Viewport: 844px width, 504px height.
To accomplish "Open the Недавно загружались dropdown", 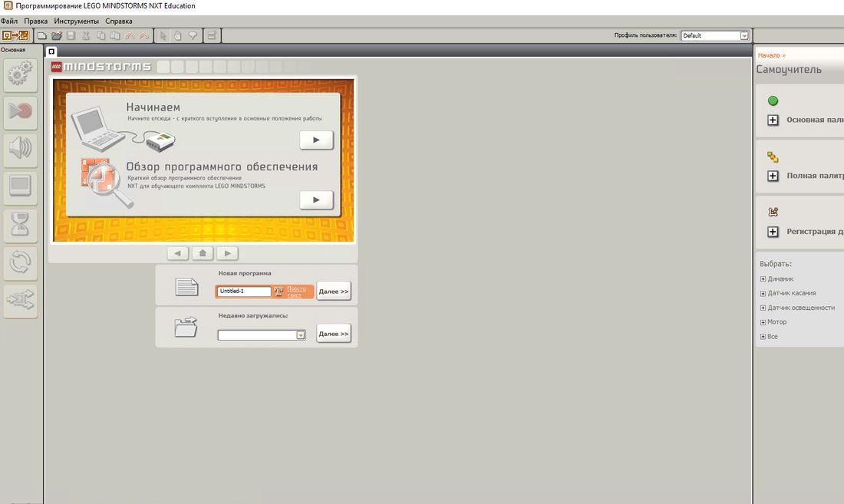I will coord(299,334).
